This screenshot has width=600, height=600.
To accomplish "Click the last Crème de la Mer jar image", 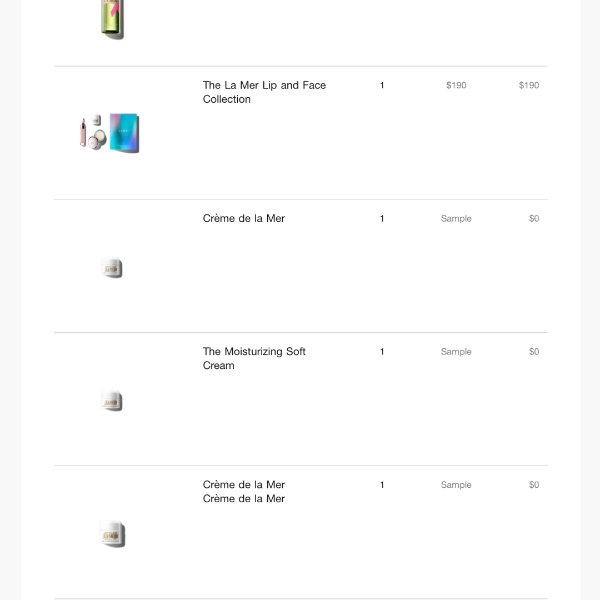I will [x=112, y=534].
